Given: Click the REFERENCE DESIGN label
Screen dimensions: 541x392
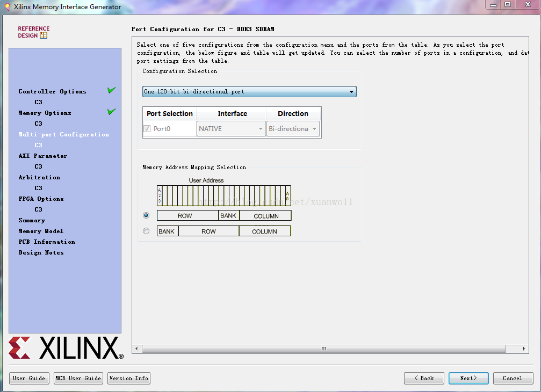Looking at the screenshot, I should tap(33, 32).
